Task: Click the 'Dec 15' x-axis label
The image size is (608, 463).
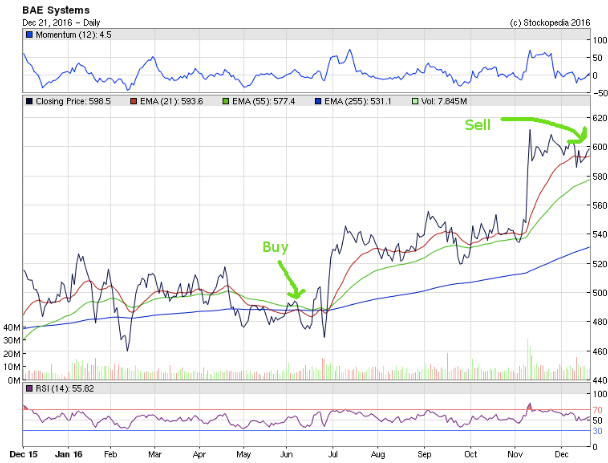Action: click(23, 454)
